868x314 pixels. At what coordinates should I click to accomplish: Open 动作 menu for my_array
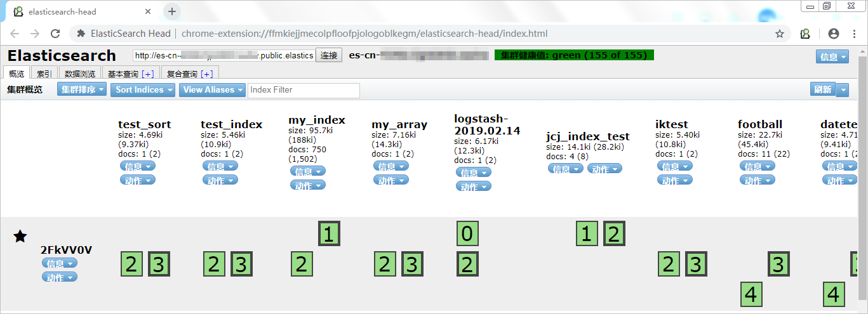391,180
